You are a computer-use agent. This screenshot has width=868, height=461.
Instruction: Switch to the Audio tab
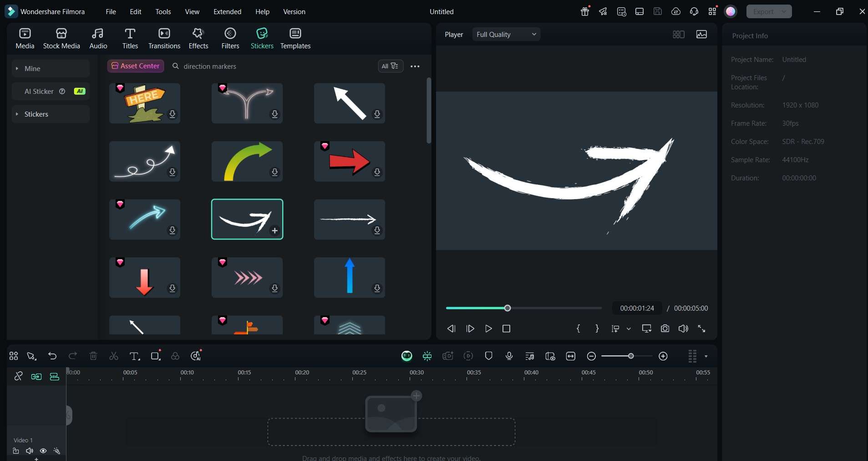pos(98,38)
